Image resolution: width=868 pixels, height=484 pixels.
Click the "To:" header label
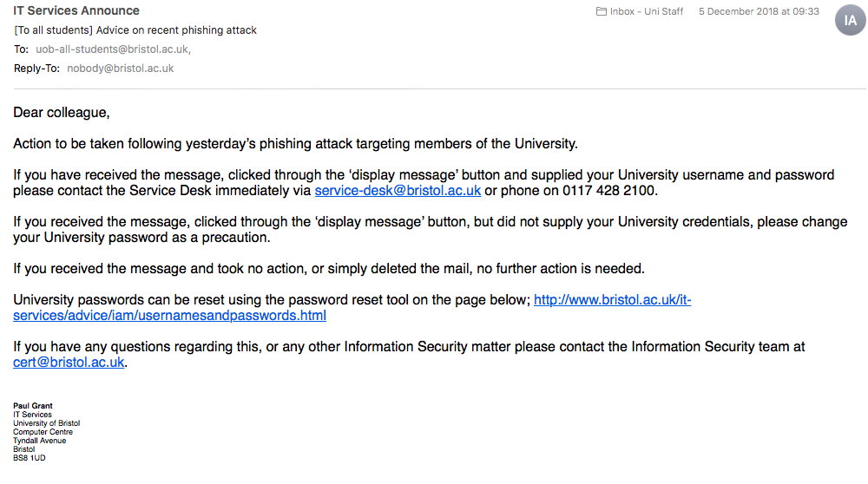22,49
